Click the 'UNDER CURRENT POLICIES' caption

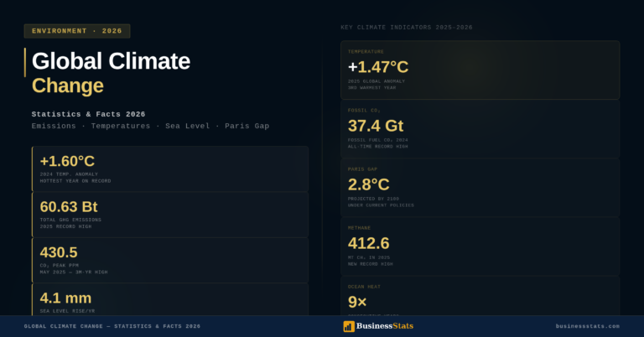click(381, 205)
